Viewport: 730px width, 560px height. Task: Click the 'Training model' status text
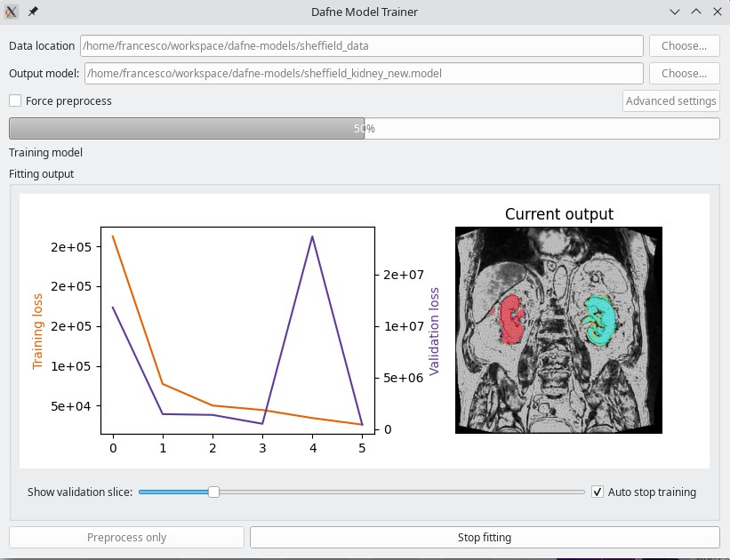pos(45,153)
